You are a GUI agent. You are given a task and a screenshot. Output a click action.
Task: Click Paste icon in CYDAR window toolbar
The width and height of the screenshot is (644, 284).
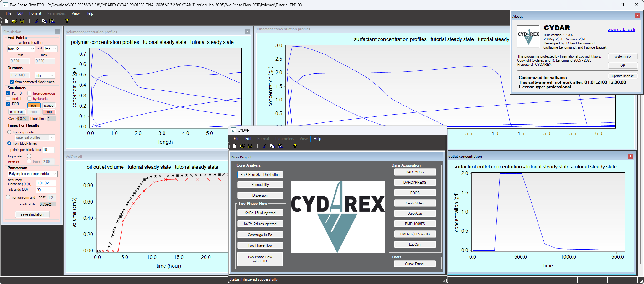click(280, 146)
